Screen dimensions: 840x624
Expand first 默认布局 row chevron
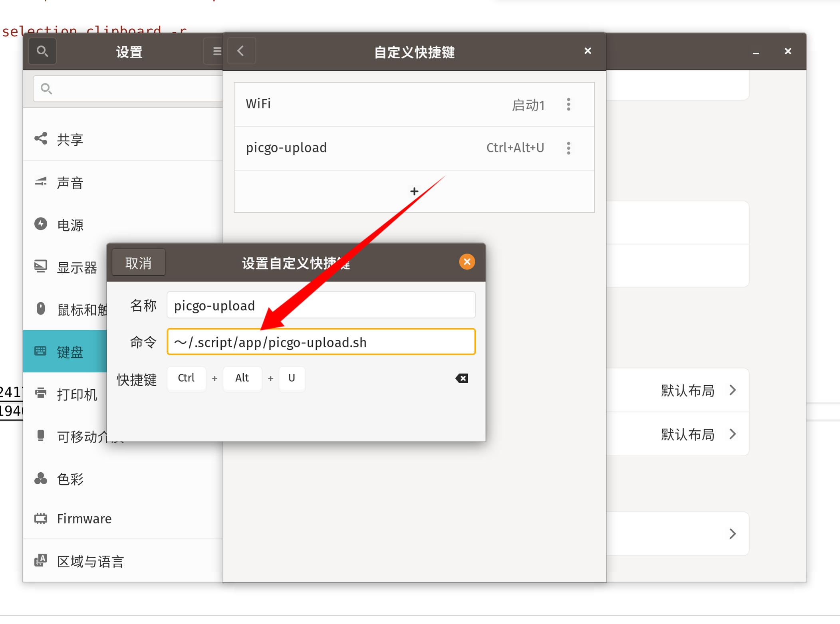coord(733,390)
